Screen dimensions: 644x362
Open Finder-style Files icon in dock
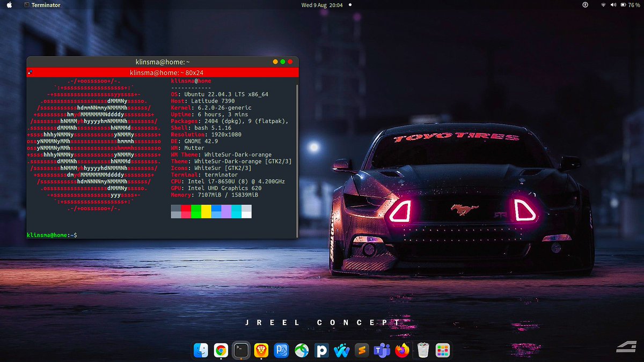click(200, 351)
